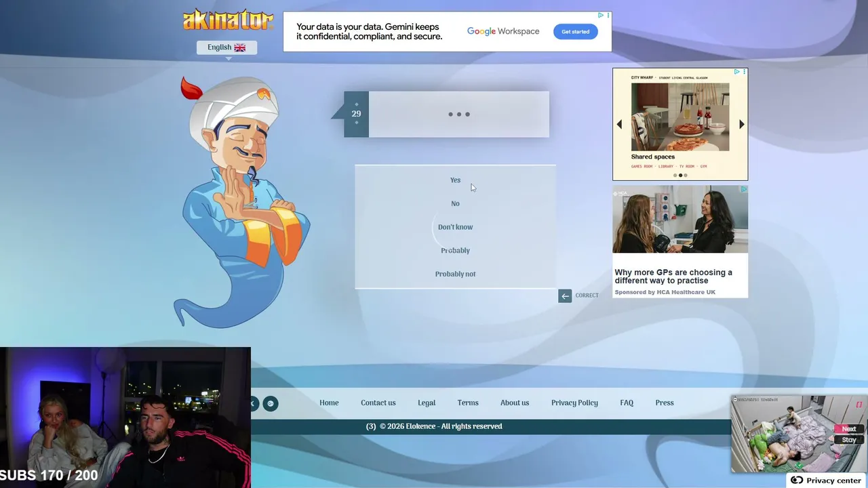Click the Akinator logo
The image size is (868, 488).
[x=228, y=20]
